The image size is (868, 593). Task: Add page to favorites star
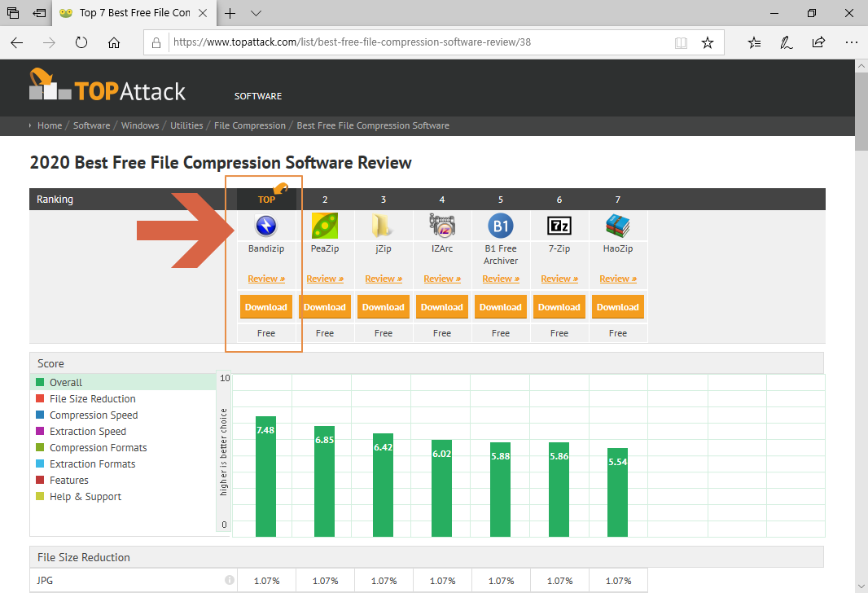708,42
